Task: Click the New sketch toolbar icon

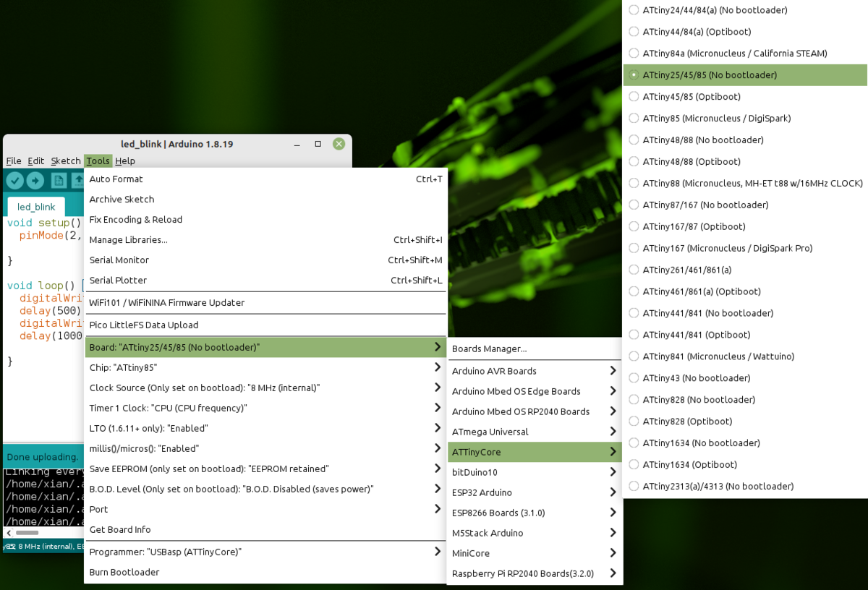Action: click(x=59, y=181)
